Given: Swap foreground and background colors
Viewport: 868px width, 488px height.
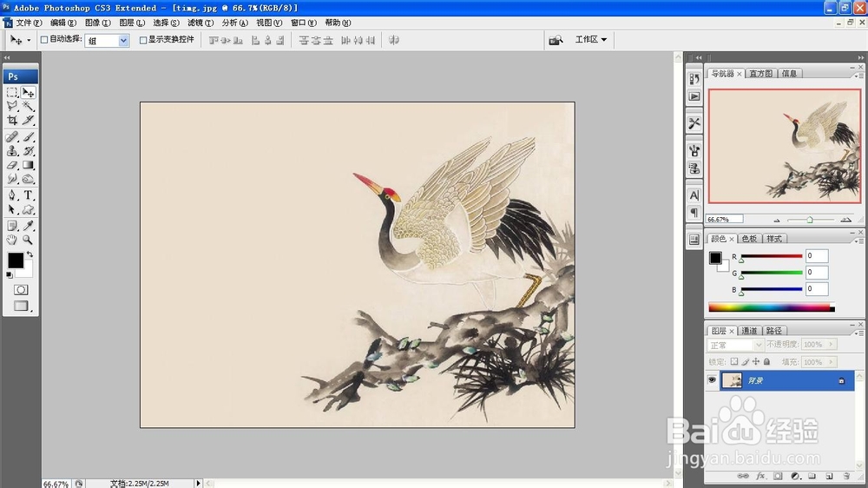Looking at the screenshot, I should coord(30,254).
